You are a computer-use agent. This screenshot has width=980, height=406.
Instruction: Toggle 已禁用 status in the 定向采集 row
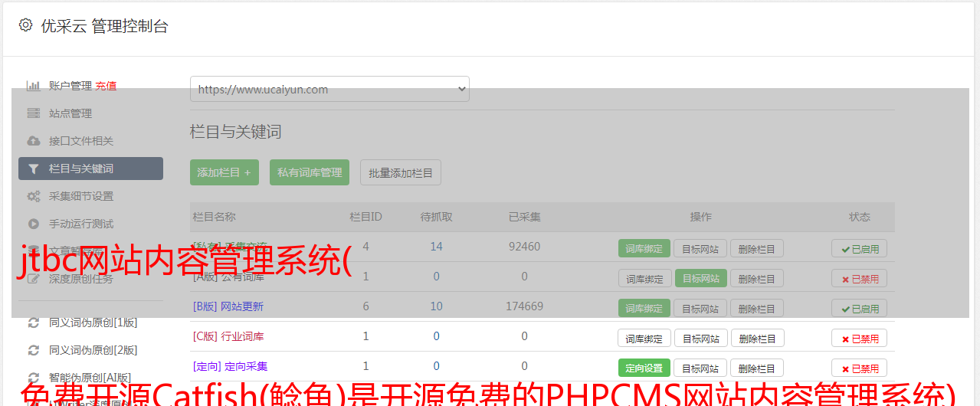tap(859, 368)
